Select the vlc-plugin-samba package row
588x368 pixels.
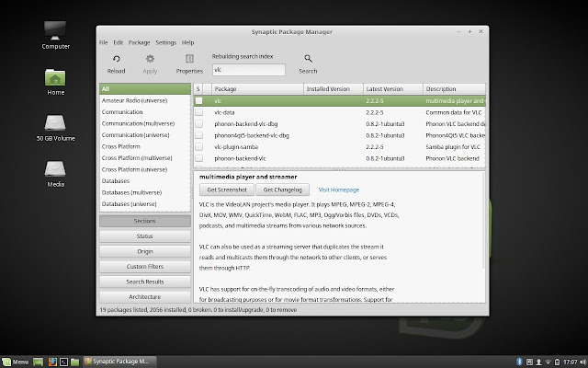[x=339, y=147]
